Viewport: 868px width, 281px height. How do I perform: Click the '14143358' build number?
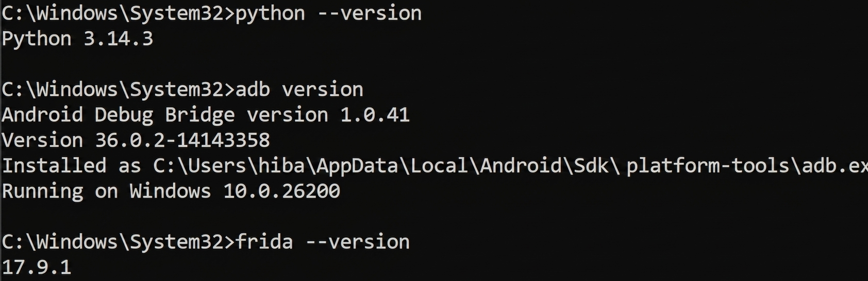coord(223,140)
